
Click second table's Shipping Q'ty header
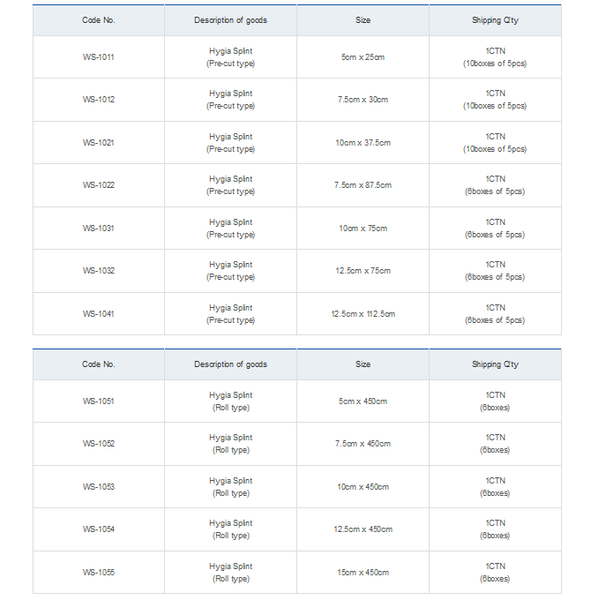pyautogui.click(x=495, y=364)
